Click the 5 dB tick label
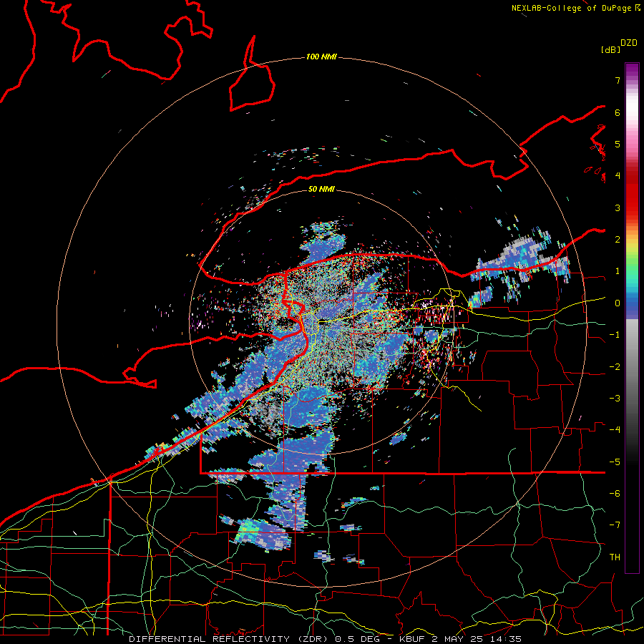The image size is (644, 644). click(x=618, y=144)
